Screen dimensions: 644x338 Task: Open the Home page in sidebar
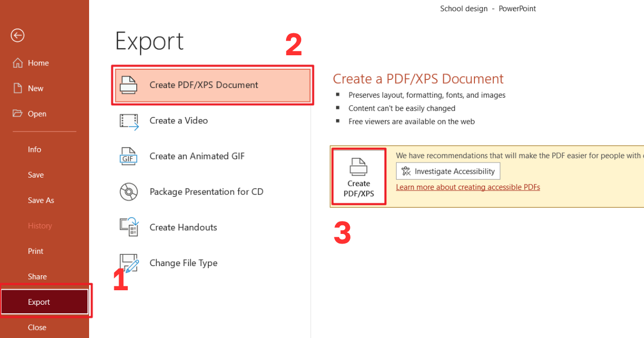tap(45, 63)
